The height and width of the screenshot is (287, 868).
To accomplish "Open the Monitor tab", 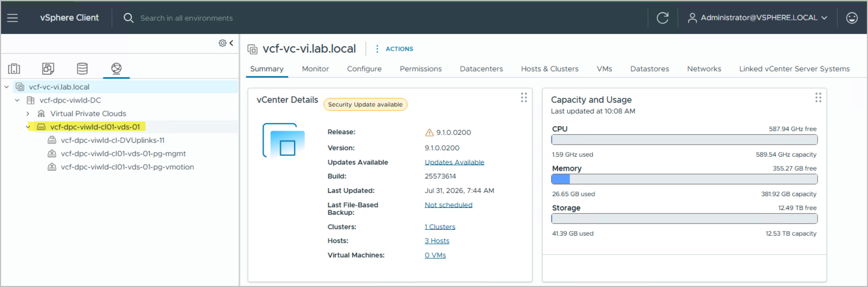I will pyautogui.click(x=315, y=69).
